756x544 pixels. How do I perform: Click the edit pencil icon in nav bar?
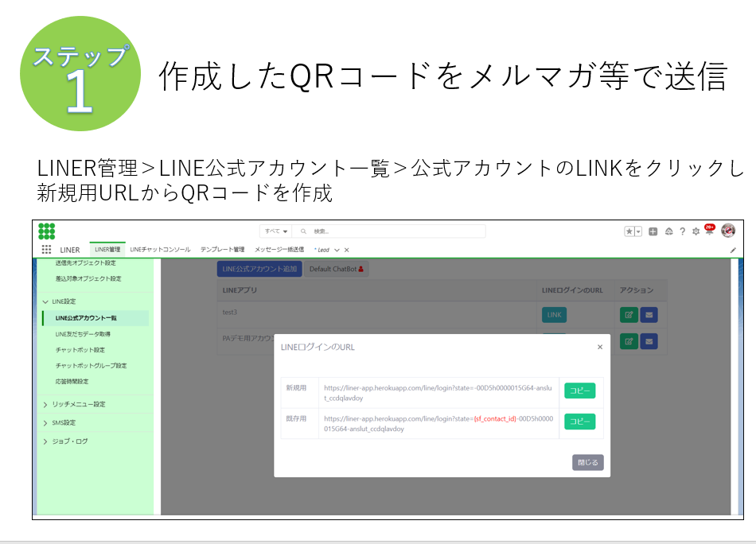733,250
